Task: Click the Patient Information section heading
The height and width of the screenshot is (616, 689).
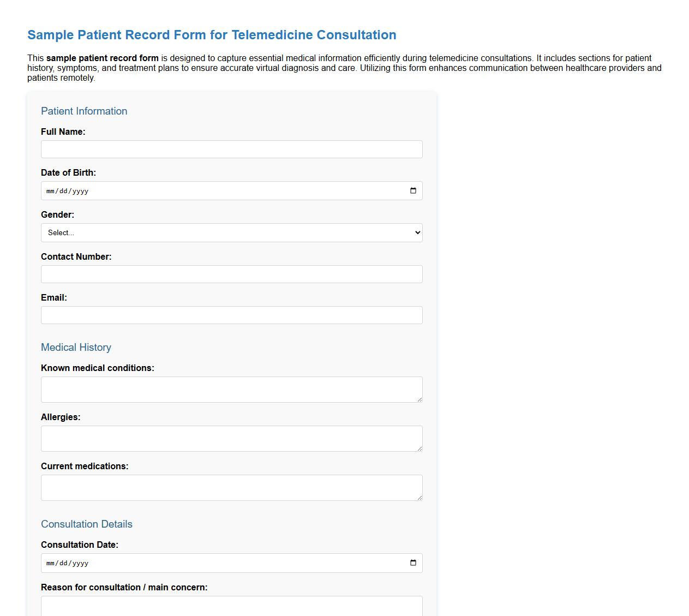Action: pos(83,111)
